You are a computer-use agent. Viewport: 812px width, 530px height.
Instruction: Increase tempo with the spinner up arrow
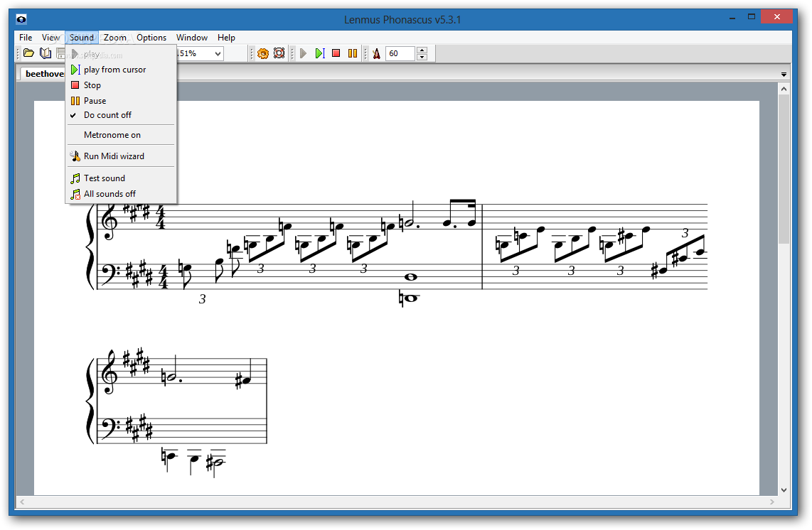click(x=422, y=50)
